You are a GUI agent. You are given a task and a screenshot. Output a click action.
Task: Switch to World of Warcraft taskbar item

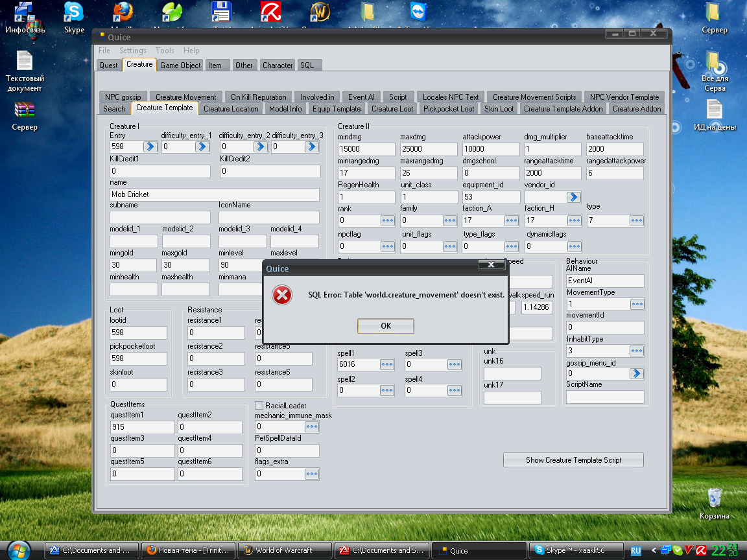coord(285,550)
